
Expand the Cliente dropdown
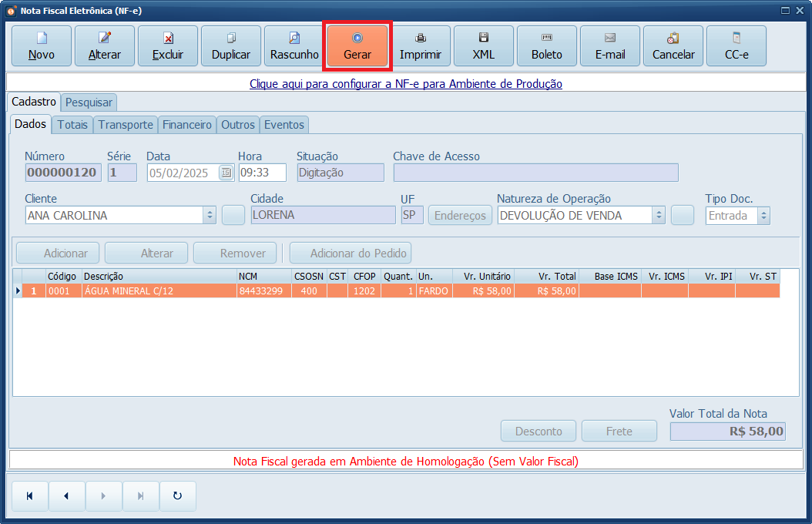pyautogui.click(x=210, y=216)
